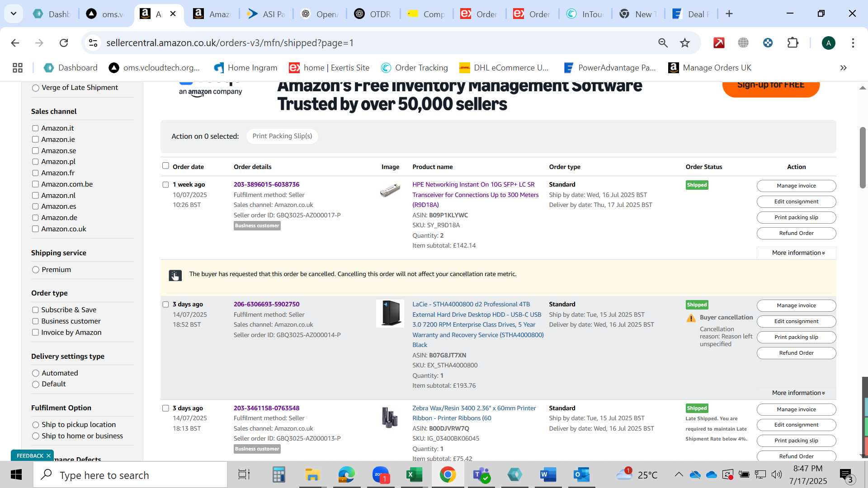The width and height of the screenshot is (868, 488).
Task: Open site information icon in address bar
Action: (x=93, y=43)
